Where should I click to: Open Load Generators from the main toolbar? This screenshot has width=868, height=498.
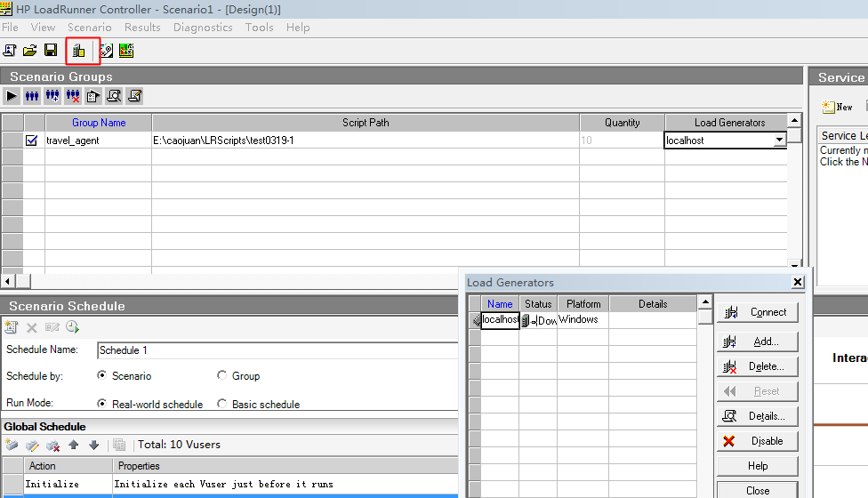pos(78,52)
